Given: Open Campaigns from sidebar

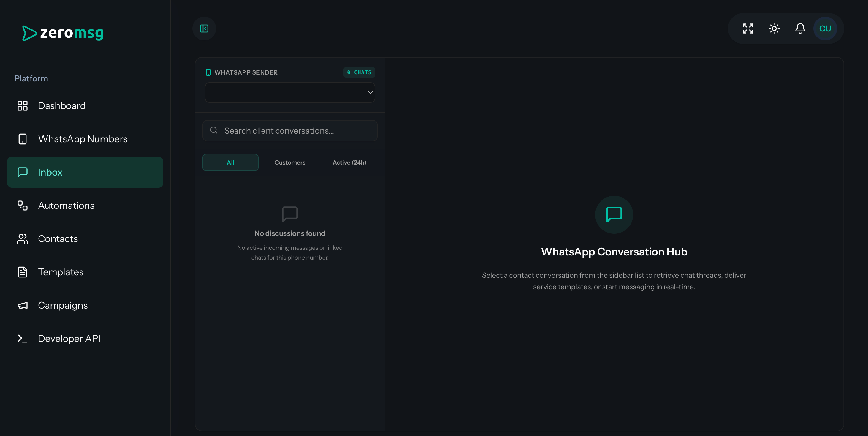Looking at the screenshot, I should (85, 305).
